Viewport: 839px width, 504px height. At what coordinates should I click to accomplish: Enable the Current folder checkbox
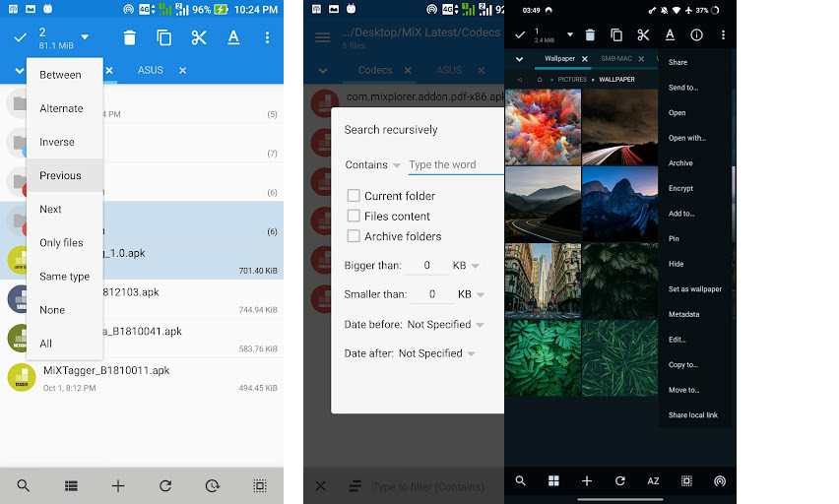pos(354,196)
